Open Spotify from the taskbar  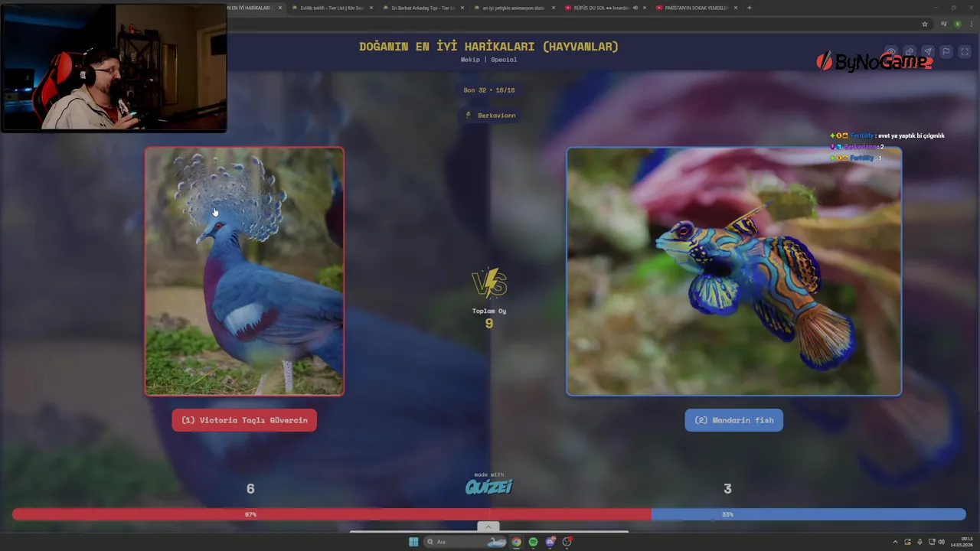click(x=534, y=542)
